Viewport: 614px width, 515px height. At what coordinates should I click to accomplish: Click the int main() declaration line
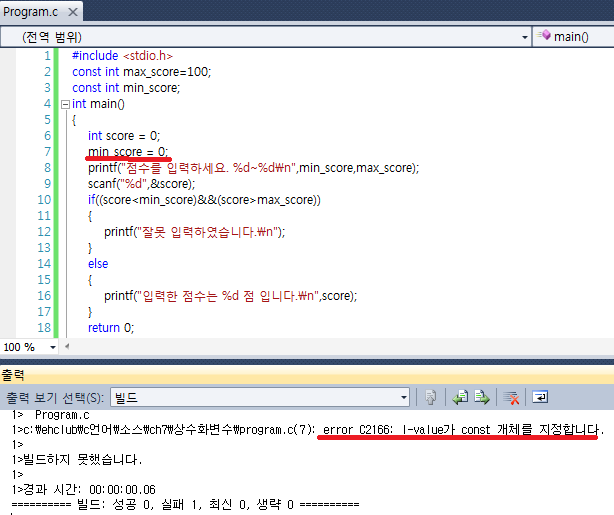click(98, 104)
